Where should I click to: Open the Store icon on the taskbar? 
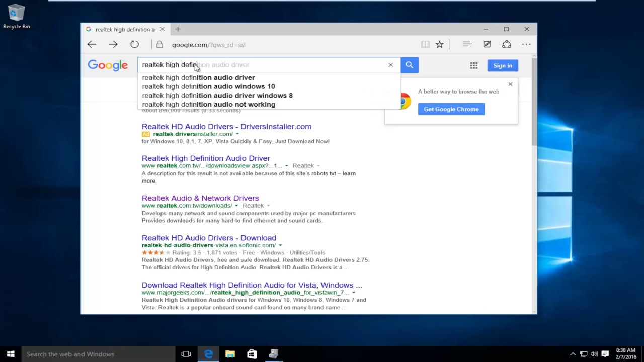[252, 354]
